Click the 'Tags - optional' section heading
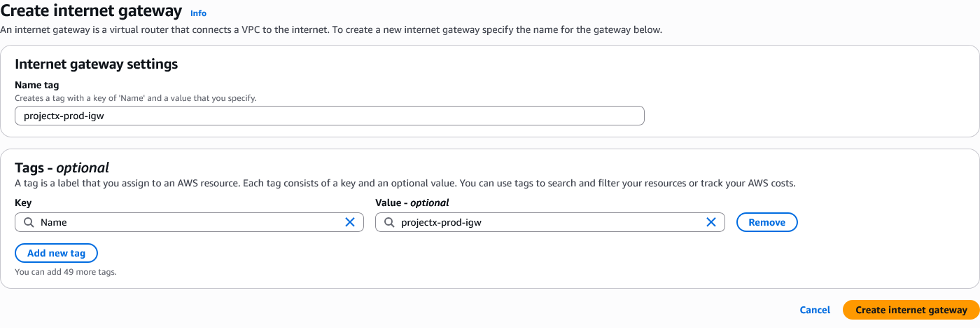Screen dimensions: 980x328 click(62, 168)
